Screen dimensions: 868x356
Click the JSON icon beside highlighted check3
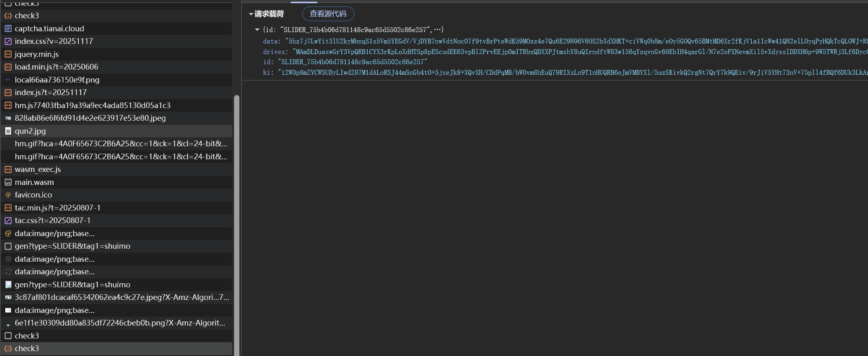(8, 349)
